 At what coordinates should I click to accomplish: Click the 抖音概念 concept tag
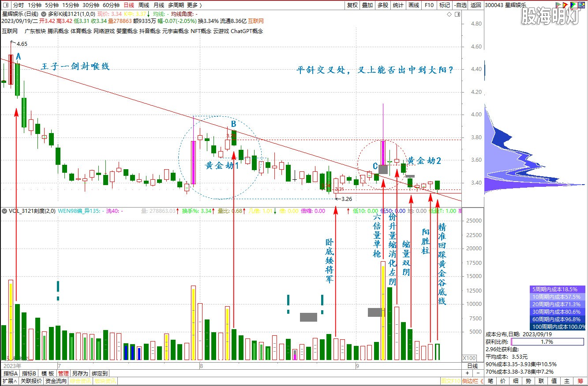[x=150, y=31]
